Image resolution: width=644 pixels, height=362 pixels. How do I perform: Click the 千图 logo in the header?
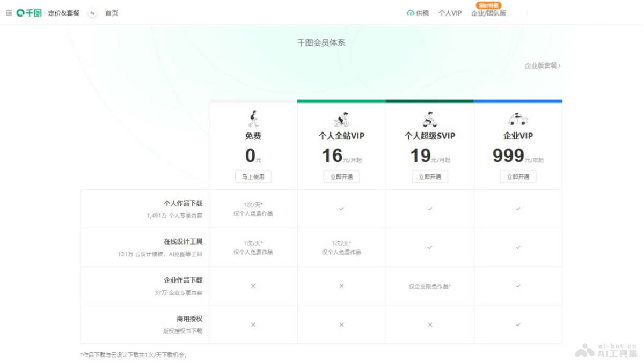[29, 13]
